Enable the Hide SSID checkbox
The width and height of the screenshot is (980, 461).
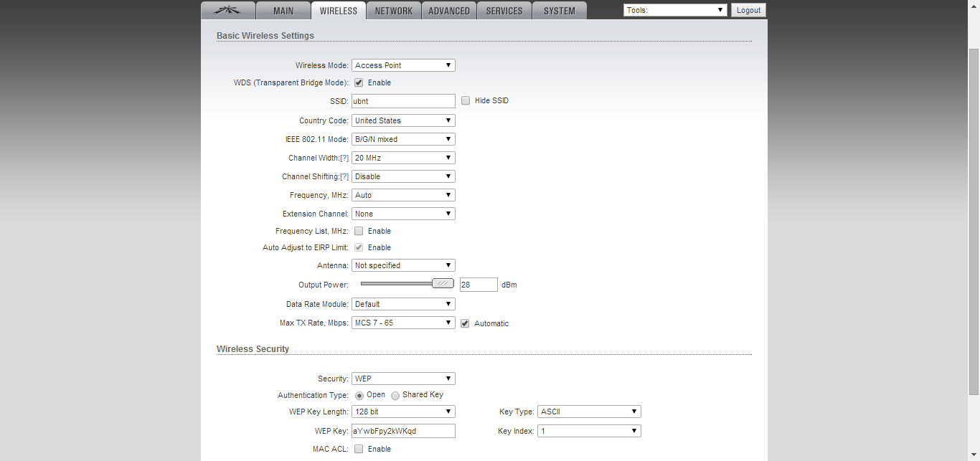tap(466, 100)
